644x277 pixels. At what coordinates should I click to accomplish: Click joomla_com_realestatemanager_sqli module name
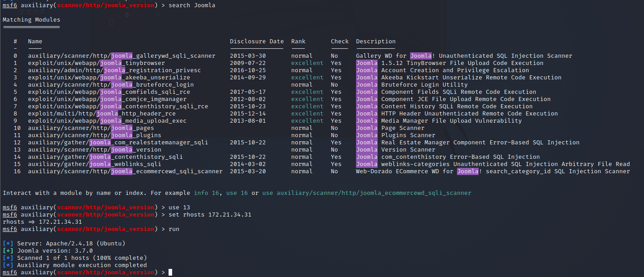(x=118, y=143)
